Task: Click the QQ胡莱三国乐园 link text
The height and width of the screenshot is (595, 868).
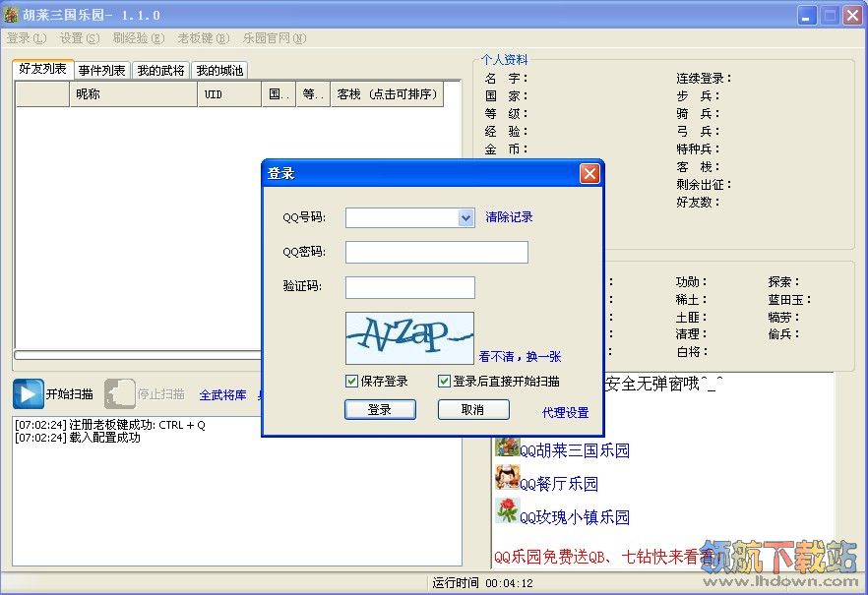Action: click(575, 450)
